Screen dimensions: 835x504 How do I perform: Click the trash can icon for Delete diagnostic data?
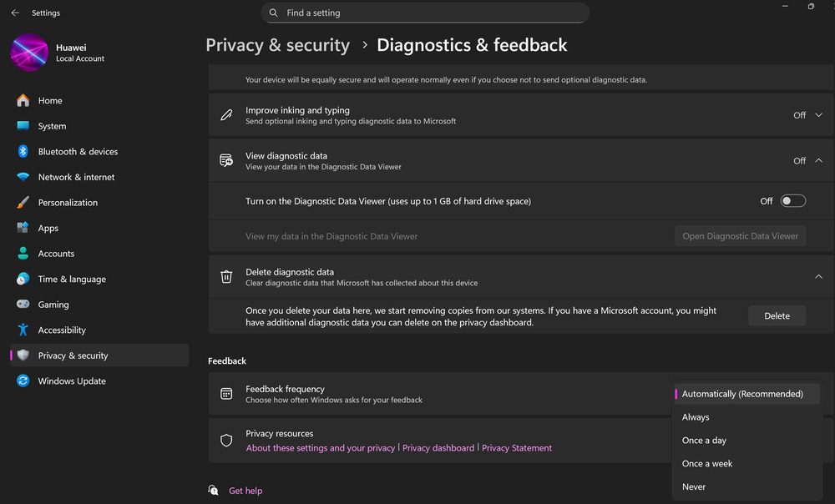[x=226, y=277]
